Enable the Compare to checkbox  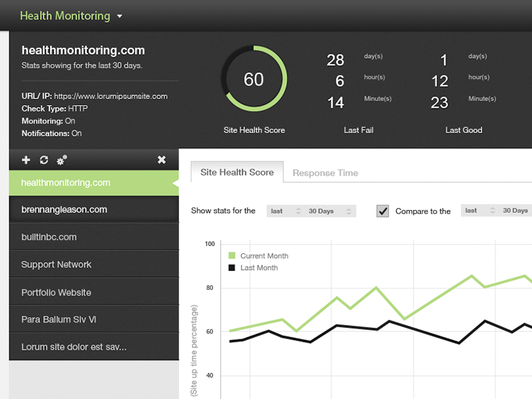[383, 211]
